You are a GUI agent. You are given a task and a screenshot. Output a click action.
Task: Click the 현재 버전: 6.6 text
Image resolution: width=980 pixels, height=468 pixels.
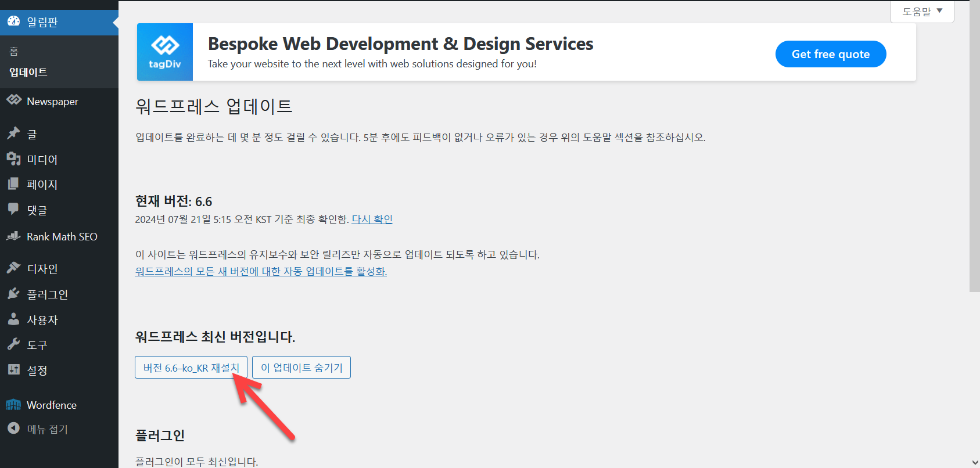pos(174,201)
